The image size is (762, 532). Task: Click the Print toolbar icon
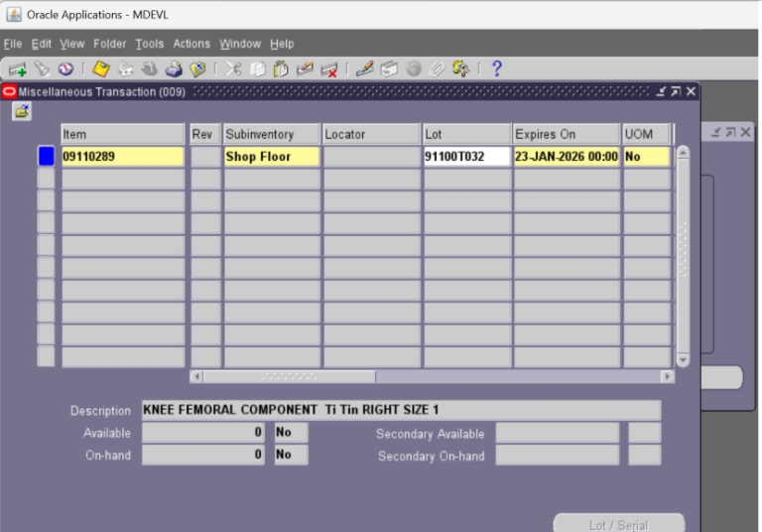(174, 69)
